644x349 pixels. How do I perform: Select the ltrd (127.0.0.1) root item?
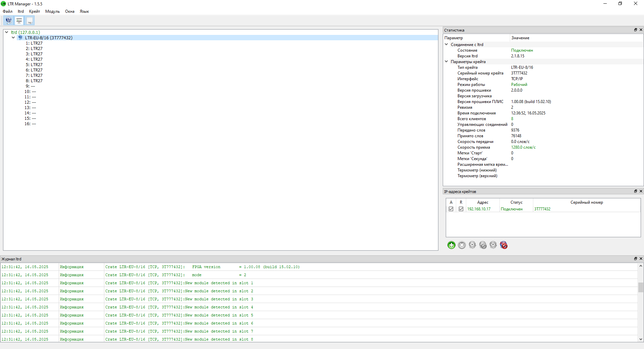(25, 32)
